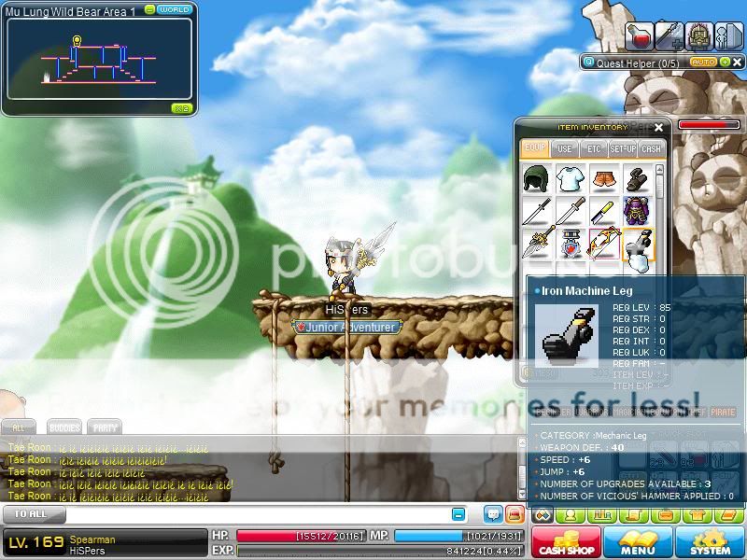
Task: Select the white T-shirt item
Action: (x=570, y=178)
